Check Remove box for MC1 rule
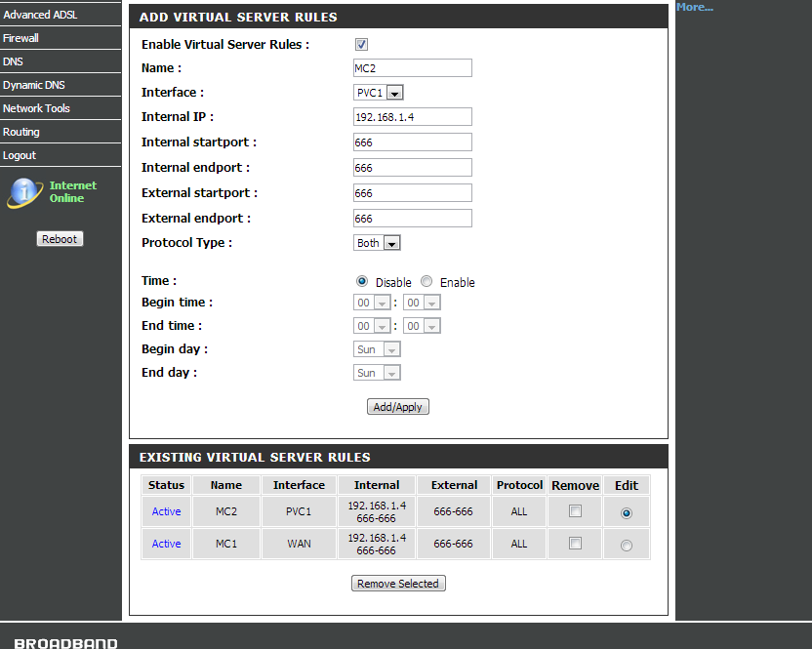Viewport: 812px width, 649px height. 575,544
